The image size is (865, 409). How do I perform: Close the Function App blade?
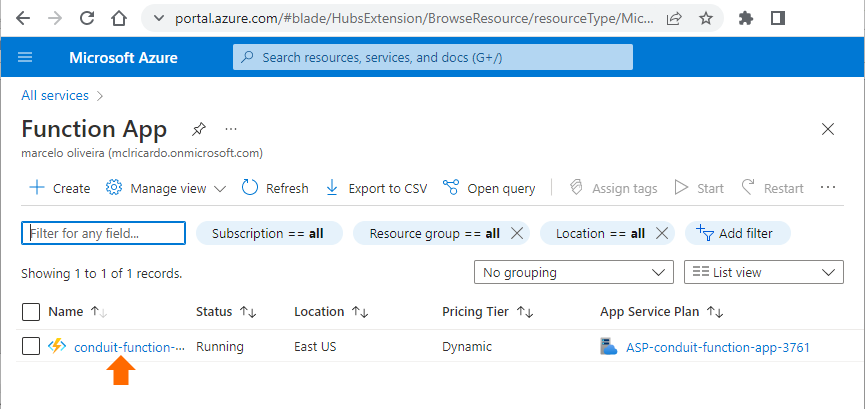(x=827, y=130)
